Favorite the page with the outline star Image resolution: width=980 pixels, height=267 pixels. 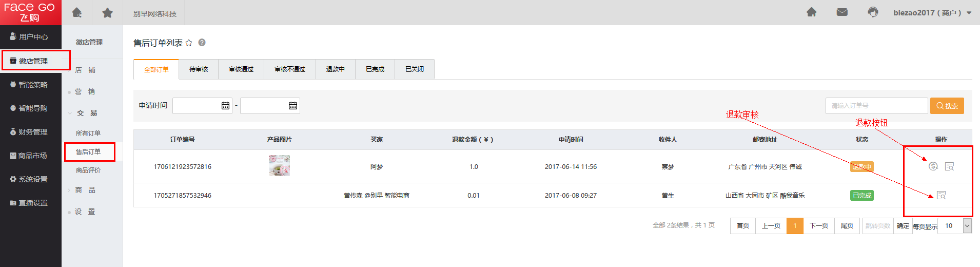189,43
